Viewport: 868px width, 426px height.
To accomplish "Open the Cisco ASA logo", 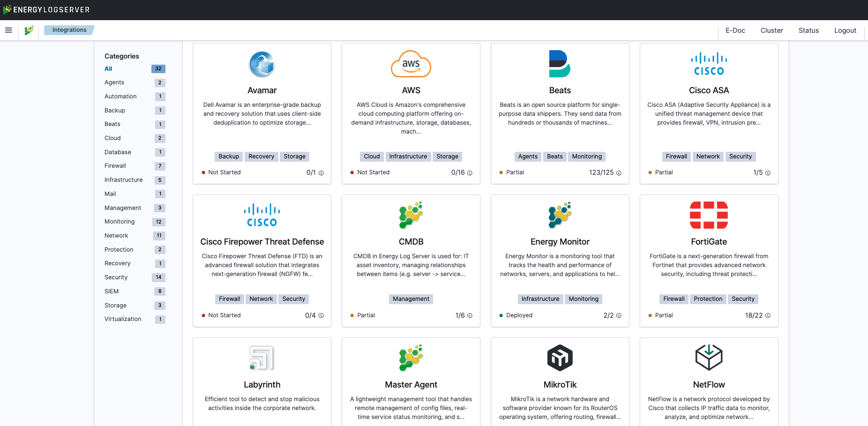I will click(x=709, y=64).
